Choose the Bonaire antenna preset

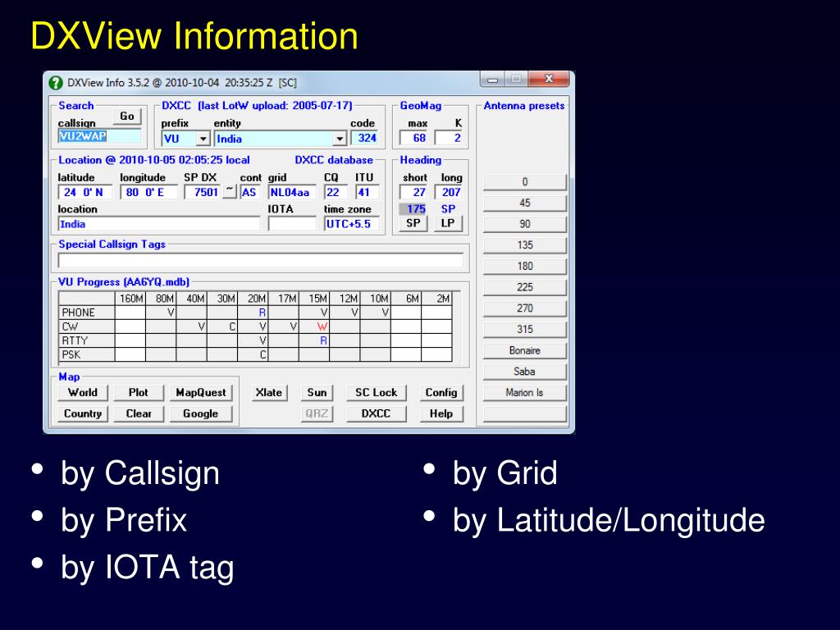pos(524,350)
